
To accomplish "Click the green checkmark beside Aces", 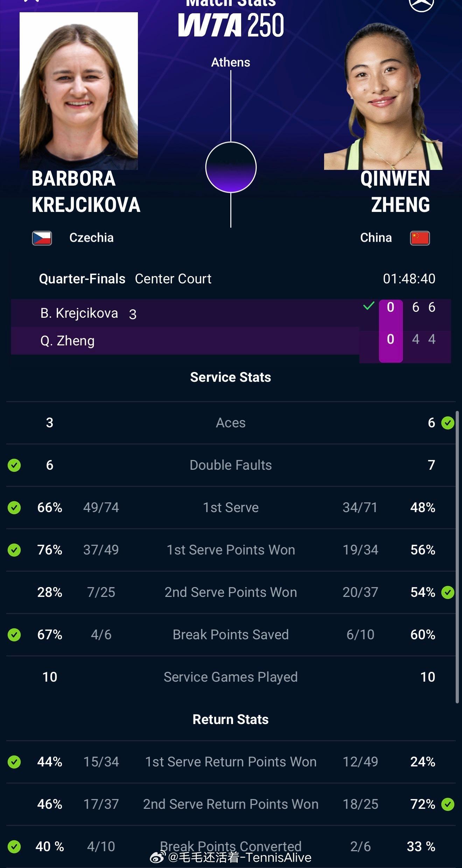I will coord(448,423).
